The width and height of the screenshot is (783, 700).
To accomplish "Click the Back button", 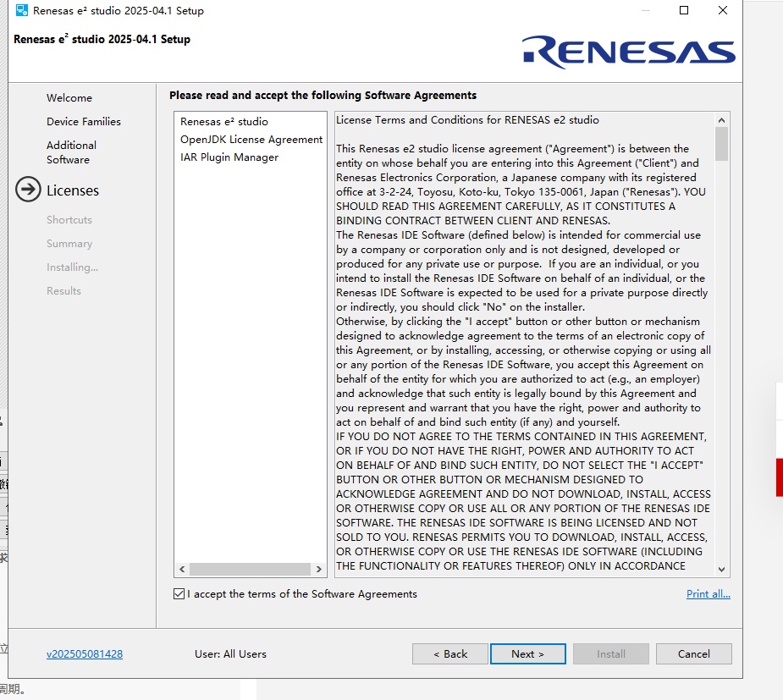I will [450, 654].
